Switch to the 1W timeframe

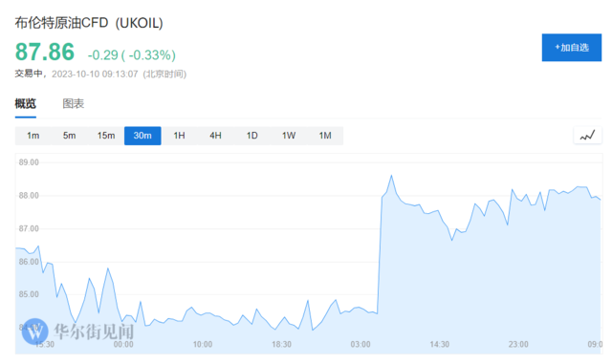point(289,136)
